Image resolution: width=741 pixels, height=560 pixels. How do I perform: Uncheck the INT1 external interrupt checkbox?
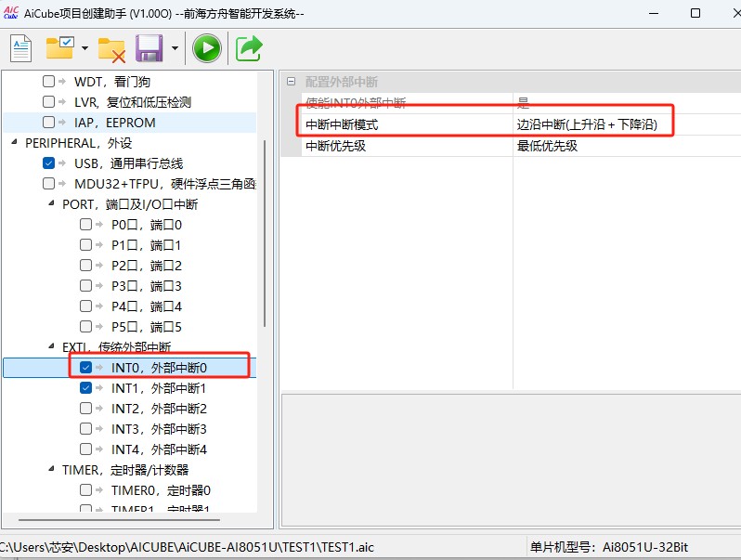[85, 388]
